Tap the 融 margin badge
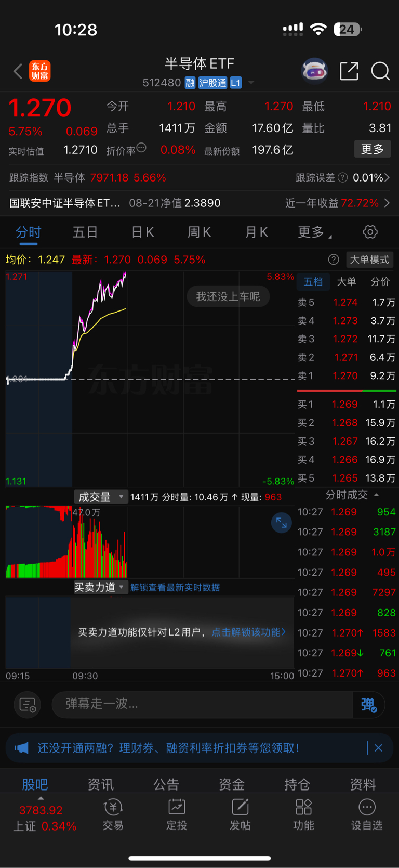This screenshot has height=868, width=399. [x=190, y=83]
